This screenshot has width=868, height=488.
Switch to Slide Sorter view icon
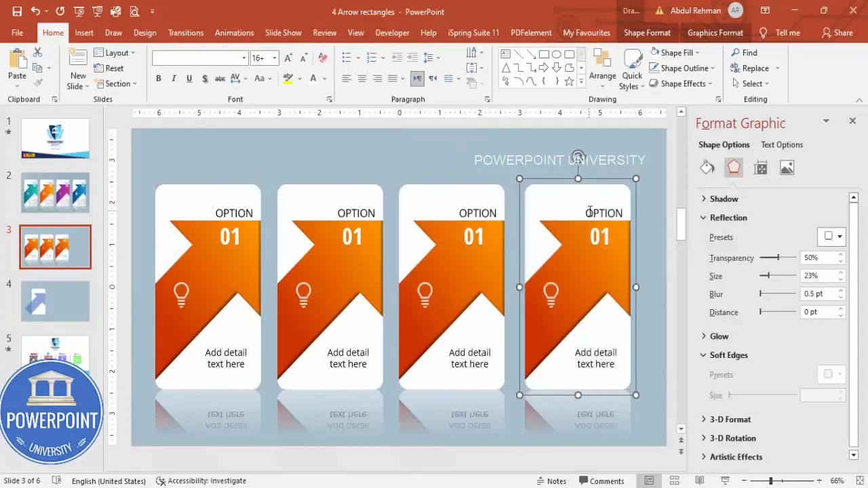(674, 481)
